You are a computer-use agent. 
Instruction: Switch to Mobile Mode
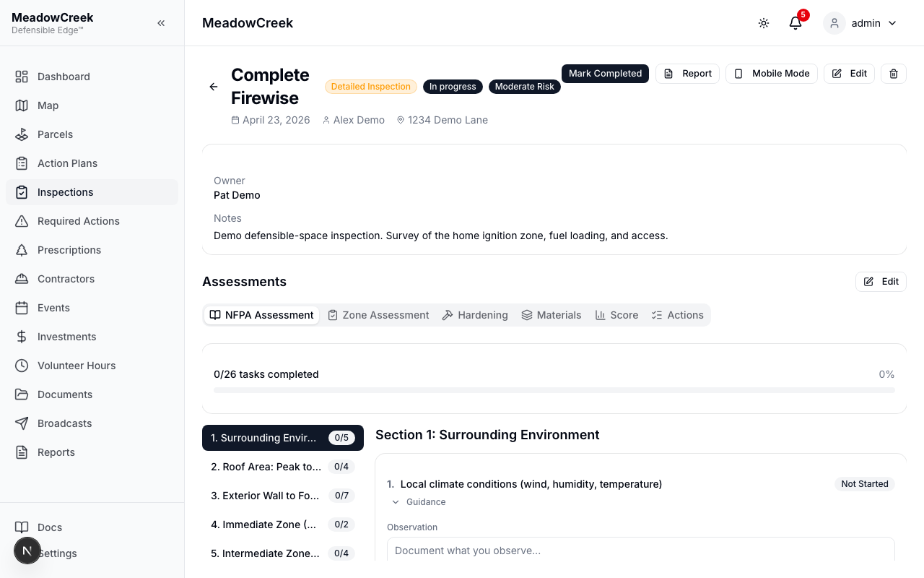[x=772, y=74]
